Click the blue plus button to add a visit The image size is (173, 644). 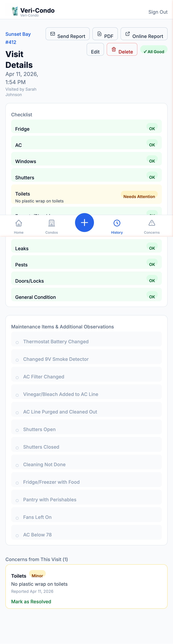coord(84,222)
